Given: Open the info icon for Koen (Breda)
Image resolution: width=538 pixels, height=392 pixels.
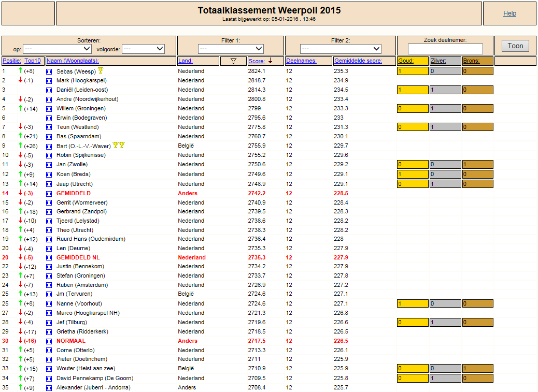Looking at the screenshot, I should pos(49,175).
